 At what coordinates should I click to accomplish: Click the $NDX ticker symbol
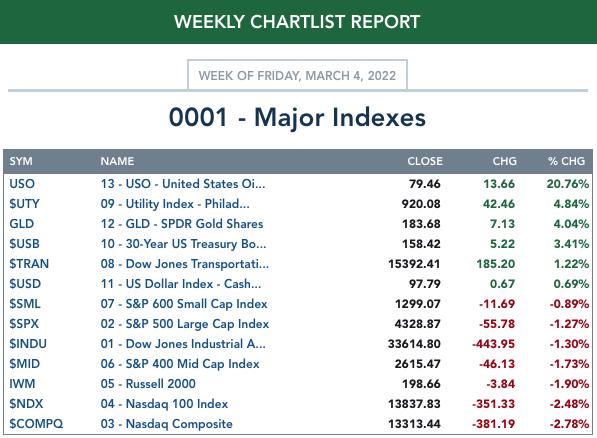(26, 404)
